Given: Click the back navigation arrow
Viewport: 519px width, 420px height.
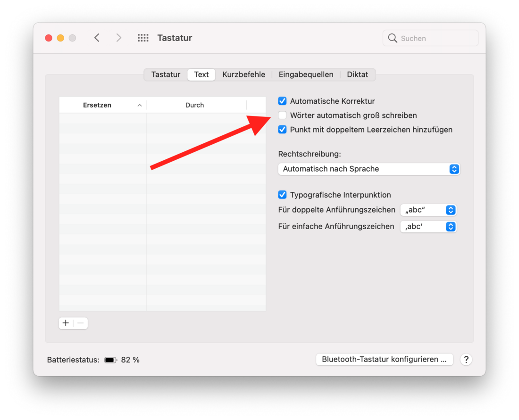Looking at the screenshot, I should [x=97, y=38].
